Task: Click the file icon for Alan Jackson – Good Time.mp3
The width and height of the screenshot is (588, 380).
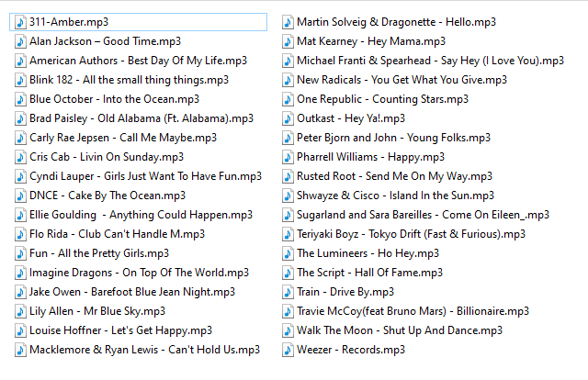Action: pos(20,41)
